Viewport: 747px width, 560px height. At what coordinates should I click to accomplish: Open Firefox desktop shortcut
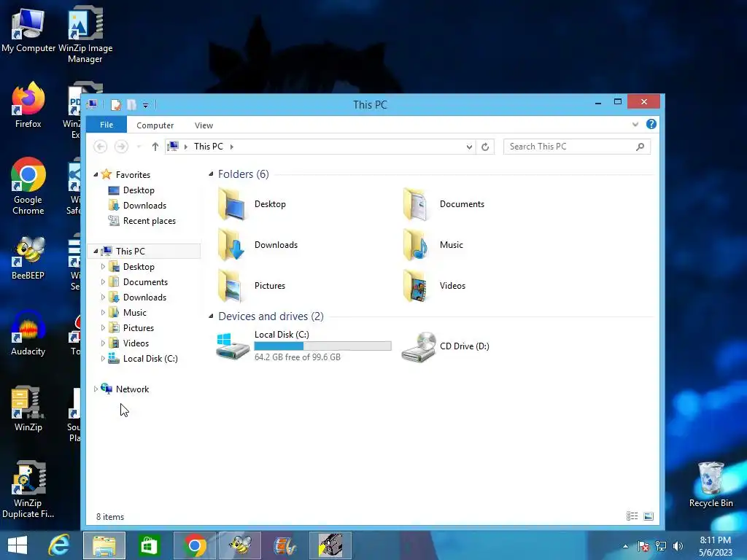coord(28,105)
